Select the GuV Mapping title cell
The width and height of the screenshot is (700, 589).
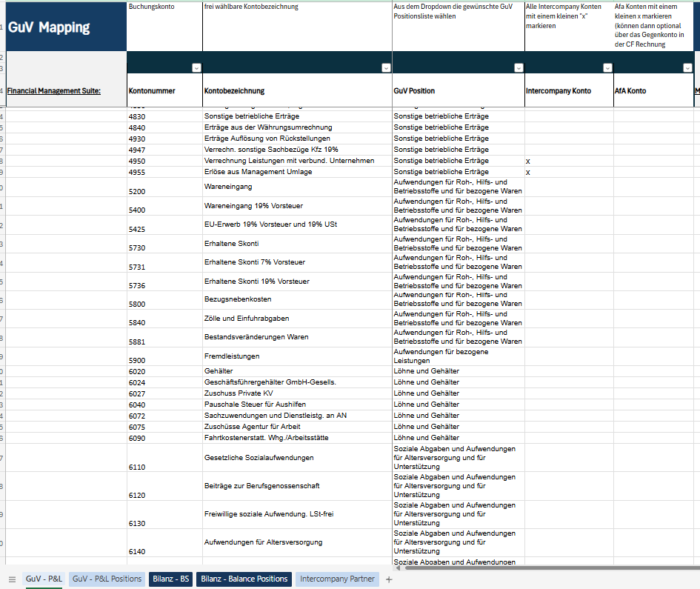66,27
